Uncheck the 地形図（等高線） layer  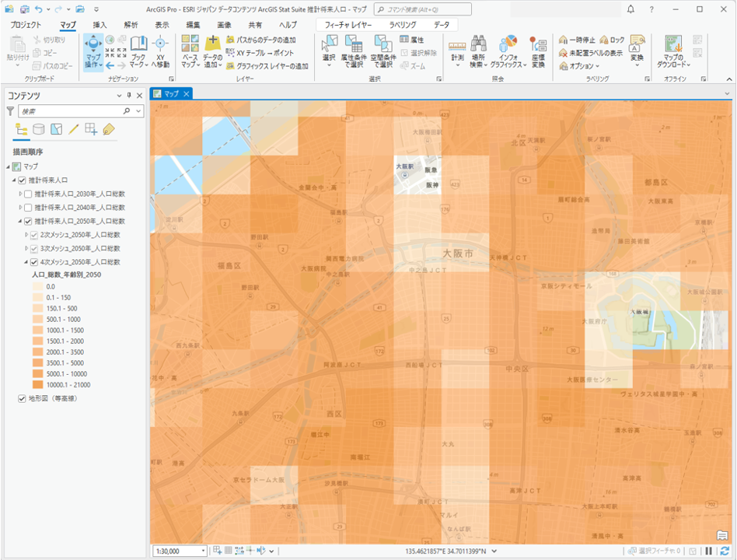point(22,399)
